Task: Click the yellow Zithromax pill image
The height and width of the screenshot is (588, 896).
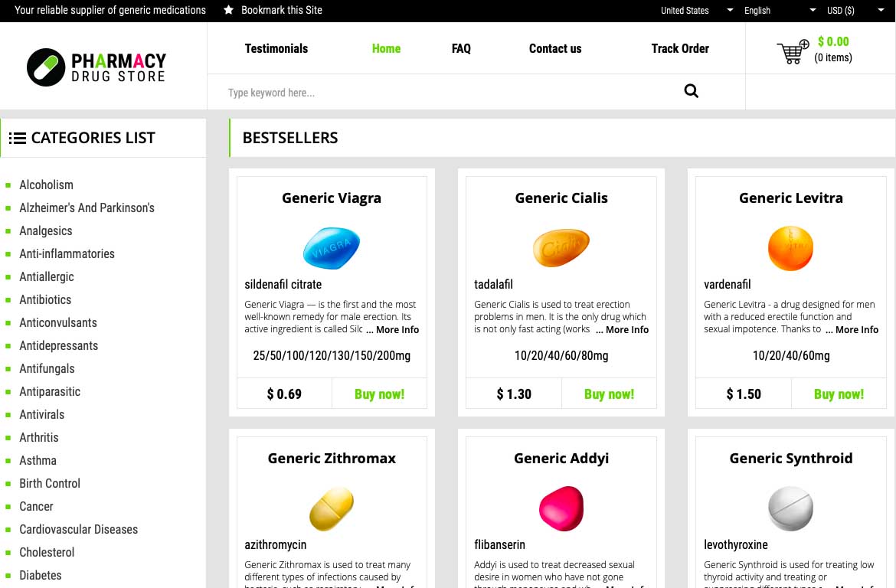Action: 332,508
